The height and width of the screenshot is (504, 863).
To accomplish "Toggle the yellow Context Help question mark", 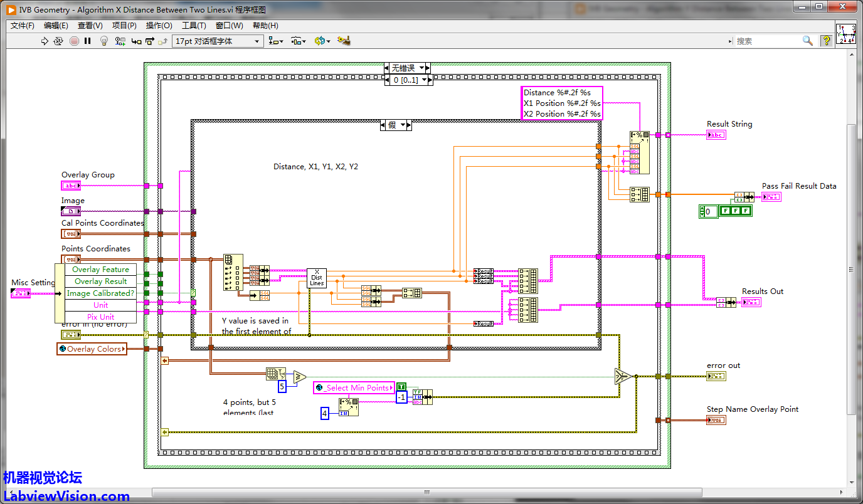I will 827,41.
